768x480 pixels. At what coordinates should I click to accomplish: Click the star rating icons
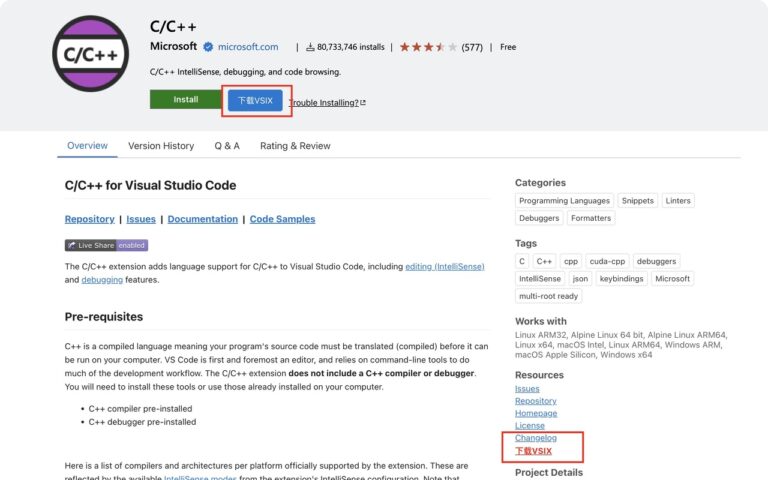pos(428,47)
